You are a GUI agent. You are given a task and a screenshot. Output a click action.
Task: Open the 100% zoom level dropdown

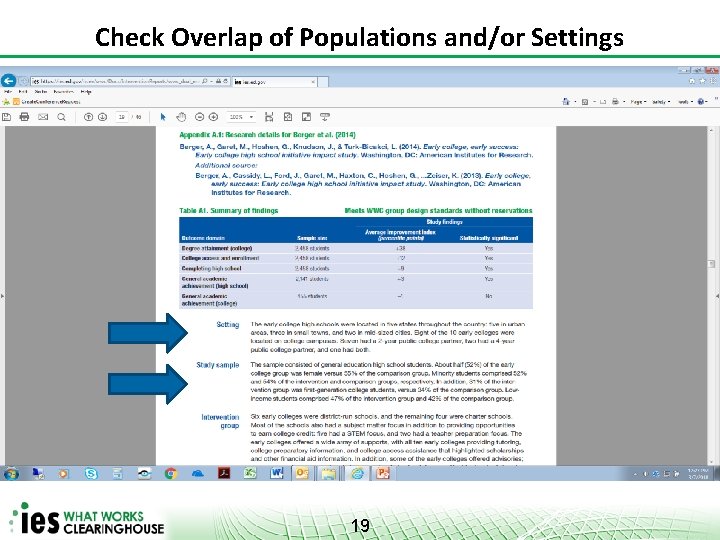[x=242, y=117]
